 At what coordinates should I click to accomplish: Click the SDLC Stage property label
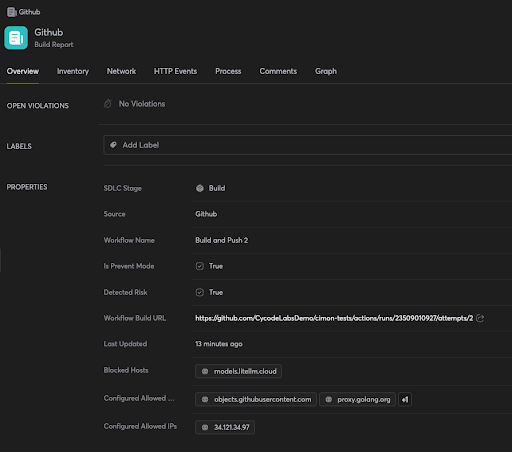(123, 188)
